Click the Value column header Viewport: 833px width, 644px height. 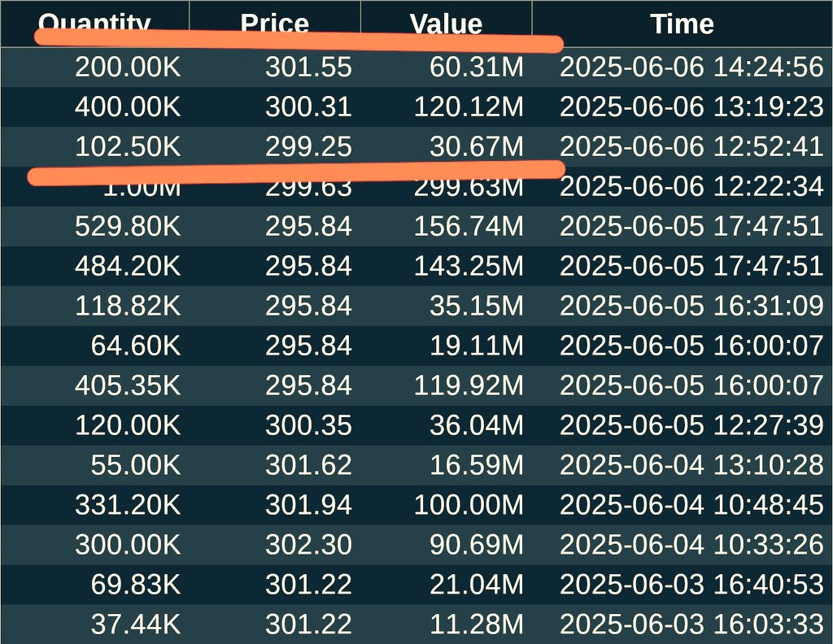coord(447,24)
